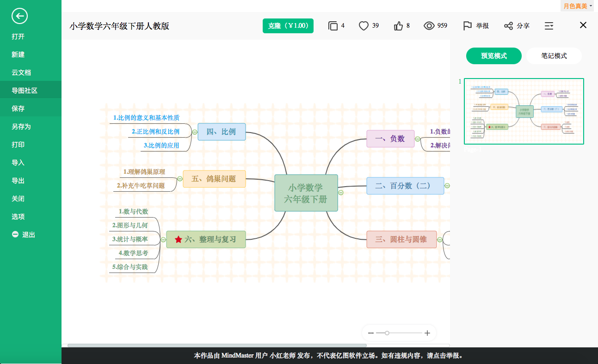Image resolution: width=598 pixels, height=364 pixels.
Task: Click subtopic 1.比例的意义和基本性质
Action: [x=146, y=118]
